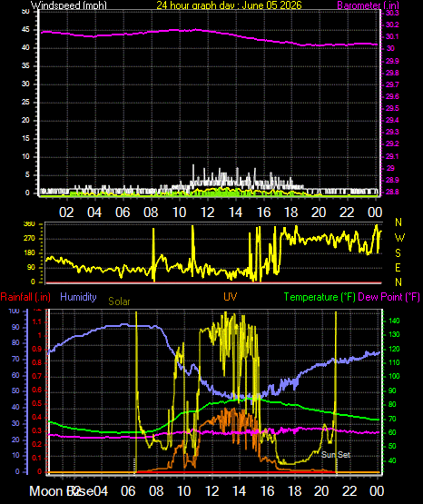Click the '140' temperature axis value
The image size is (423, 504).
pos(394,321)
